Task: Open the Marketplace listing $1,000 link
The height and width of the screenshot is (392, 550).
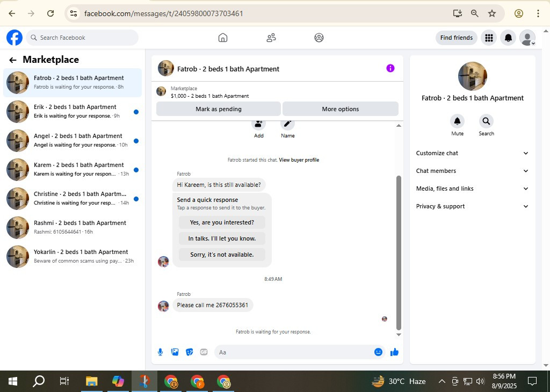Action: point(210,96)
